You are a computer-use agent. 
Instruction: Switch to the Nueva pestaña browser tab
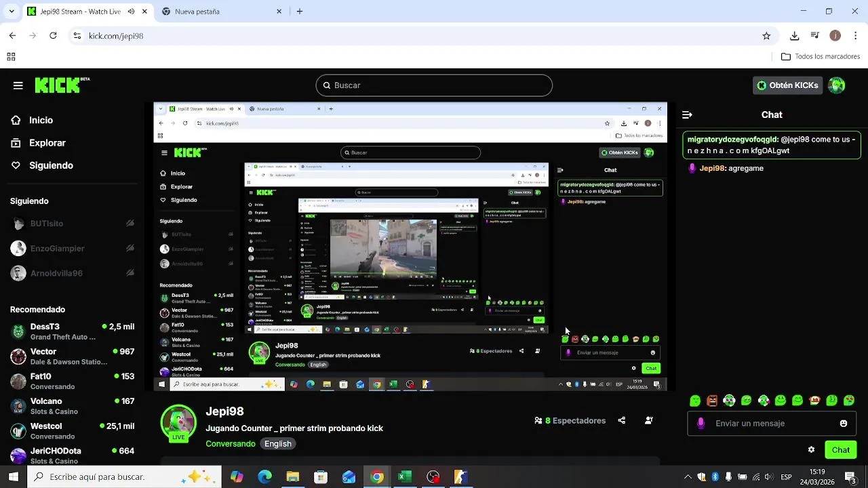tap(220, 12)
